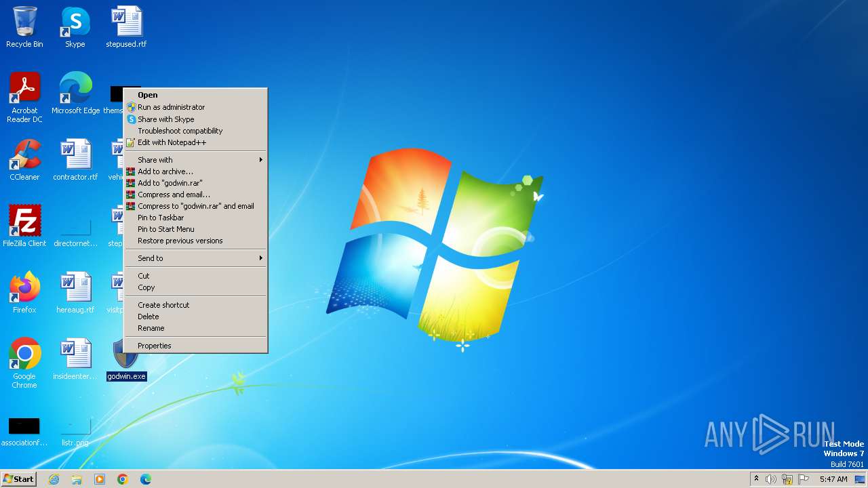Viewport: 868px width, 488px height.
Task: Choose Rename from the context menu
Action: coord(195,328)
